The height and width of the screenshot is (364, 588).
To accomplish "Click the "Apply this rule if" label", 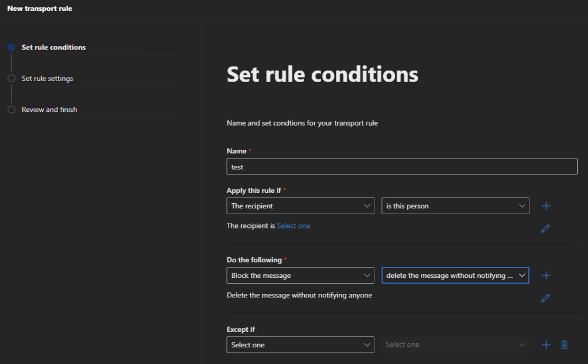I will click(x=254, y=191).
